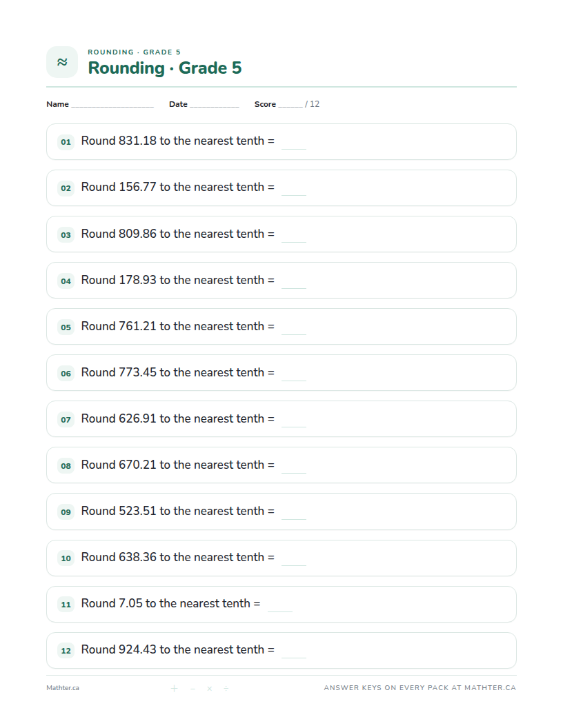
Task: Click the question number badge 07
Action: click(x=66, y=419)
